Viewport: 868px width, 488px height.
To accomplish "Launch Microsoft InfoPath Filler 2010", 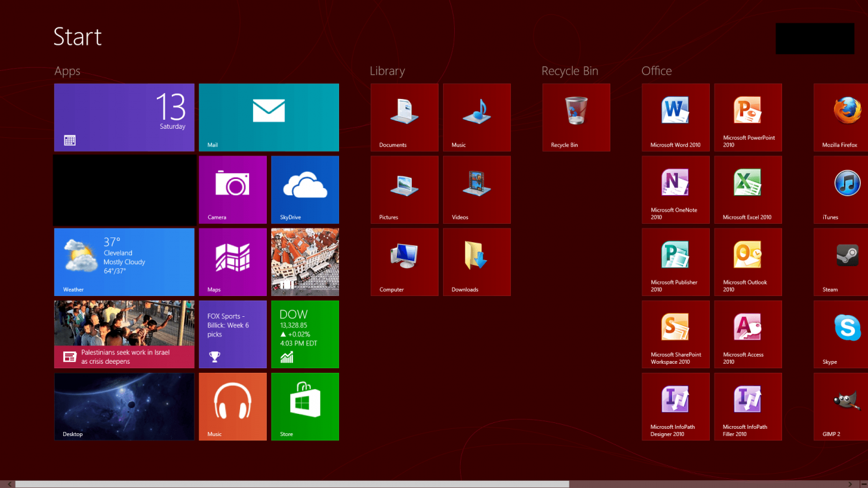I will (x=748, y=407).
